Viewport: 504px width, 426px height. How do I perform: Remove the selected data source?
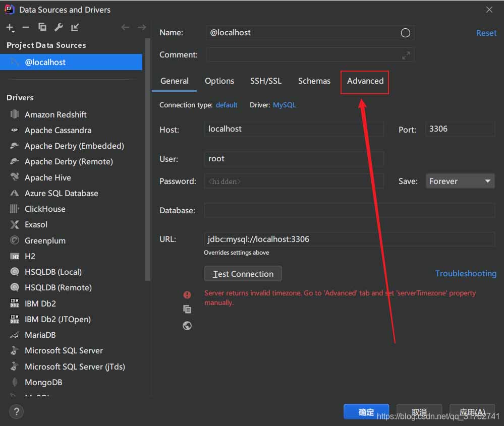point(26,28)
